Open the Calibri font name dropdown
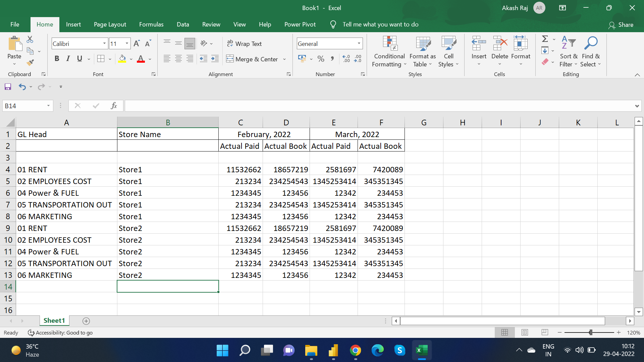The height and width of the screenshot is (362, 644). (x=104, y=44)
